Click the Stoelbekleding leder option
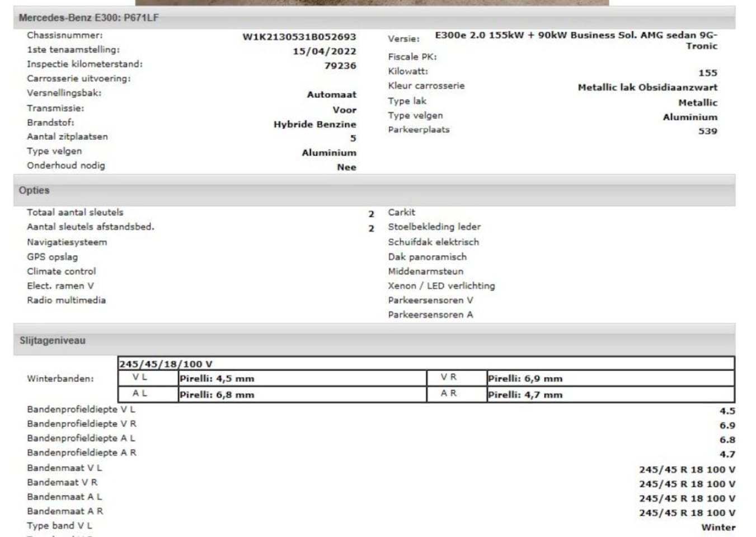The width and height of the screenshot is (756, 537). 434,227
